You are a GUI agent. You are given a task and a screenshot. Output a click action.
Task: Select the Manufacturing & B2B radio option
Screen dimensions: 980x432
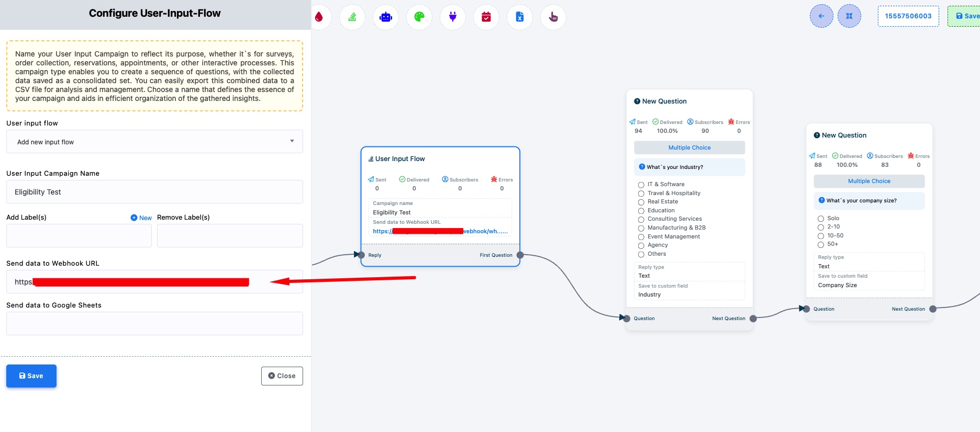tap(641, 228)
